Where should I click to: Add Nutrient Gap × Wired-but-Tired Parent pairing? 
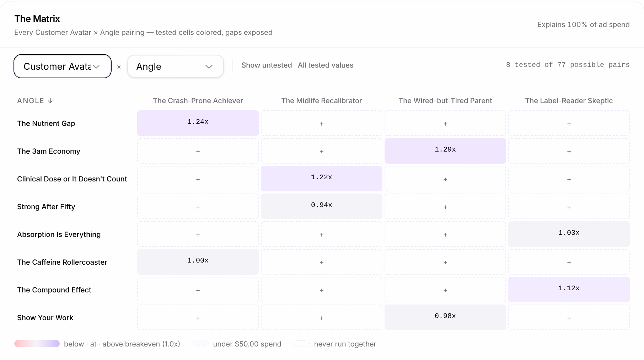tap(445, 123)
